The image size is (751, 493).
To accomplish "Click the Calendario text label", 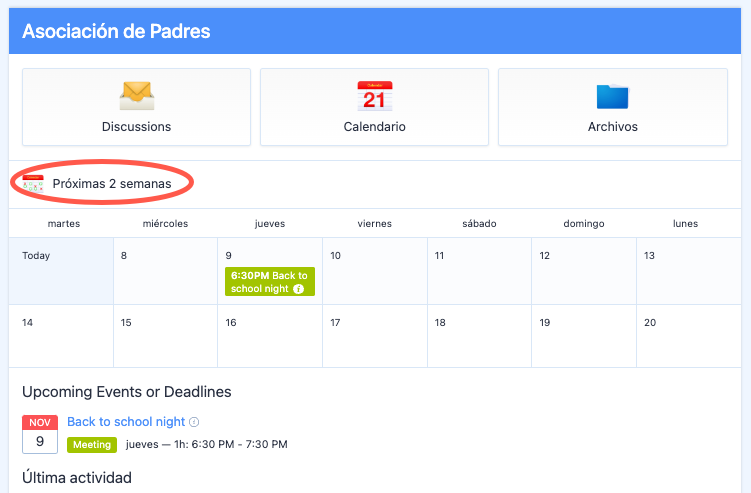I will pyautogui.click(x=374, y=127).
